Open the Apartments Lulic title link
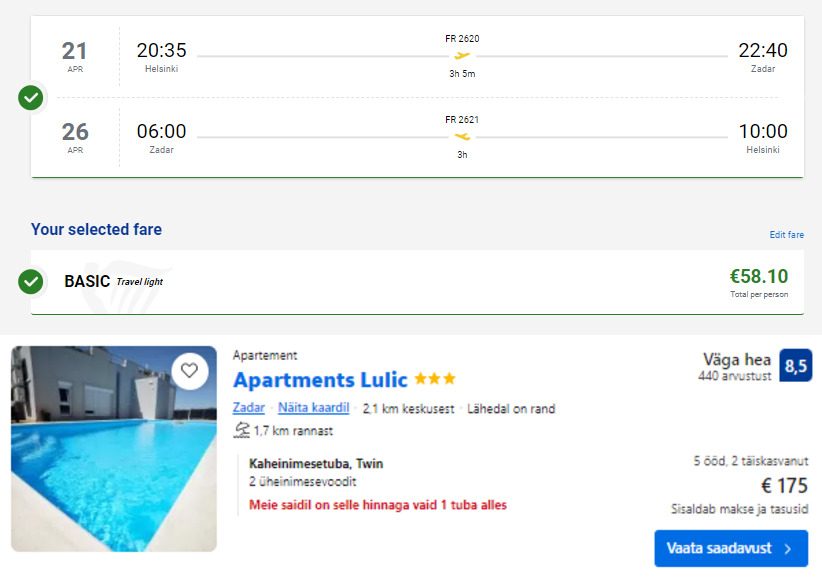 [320, 379]
